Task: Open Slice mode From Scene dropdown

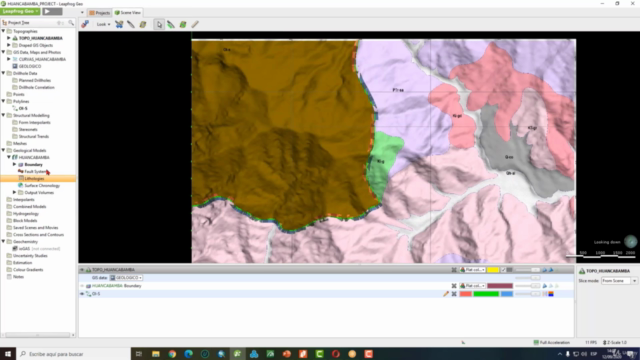Action: pos(619,281)
